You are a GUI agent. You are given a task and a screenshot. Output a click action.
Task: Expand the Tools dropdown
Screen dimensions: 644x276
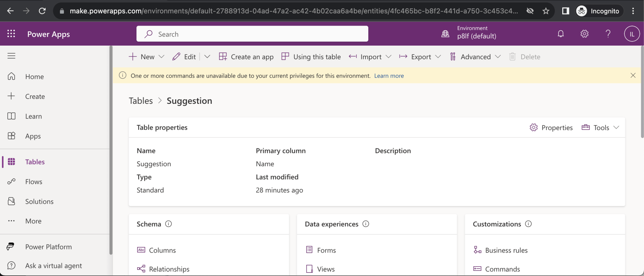pyautogui.click(x=616, y=128)
